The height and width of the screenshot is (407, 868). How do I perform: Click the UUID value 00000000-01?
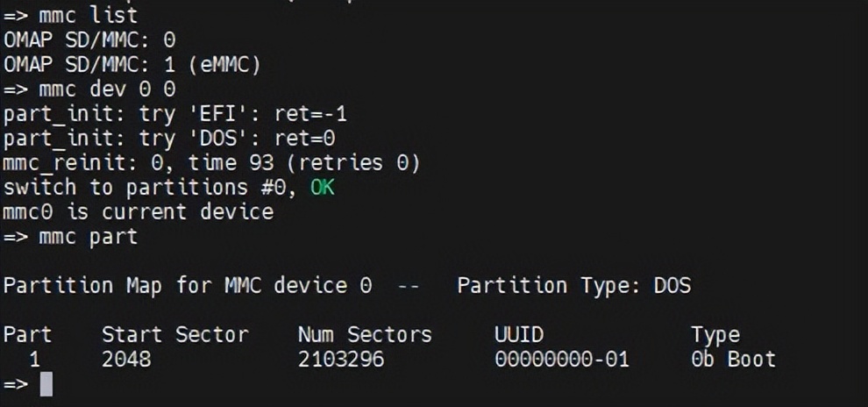(561, 359)
